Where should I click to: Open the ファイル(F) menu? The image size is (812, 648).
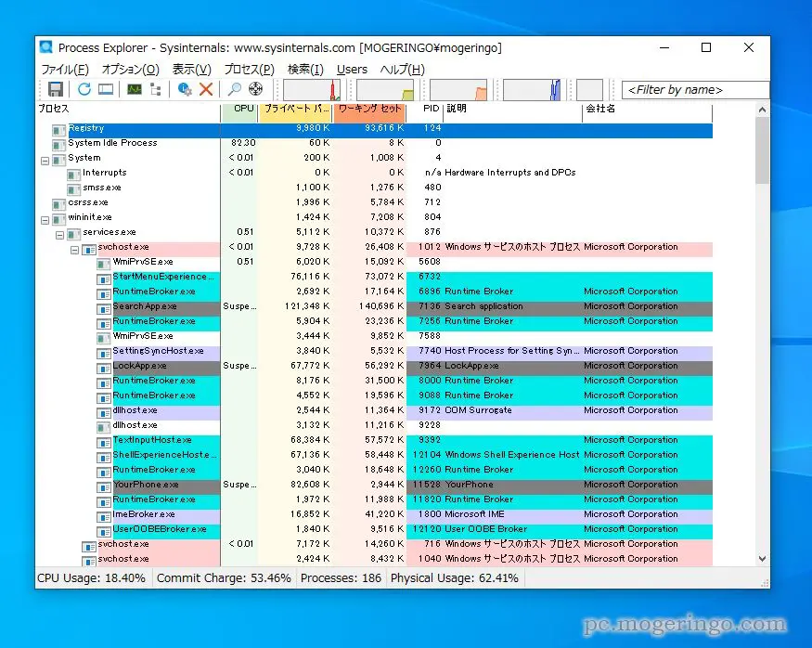click(65, 70)
